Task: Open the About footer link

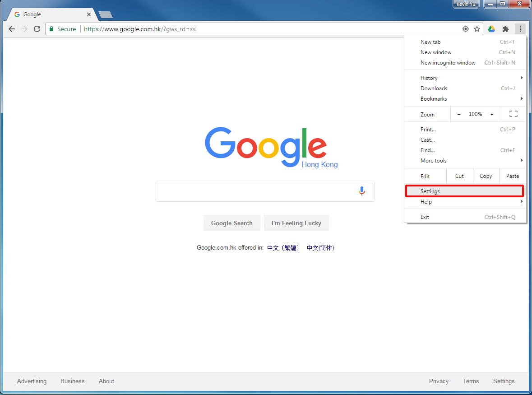Action: click(x=106, y=381)
